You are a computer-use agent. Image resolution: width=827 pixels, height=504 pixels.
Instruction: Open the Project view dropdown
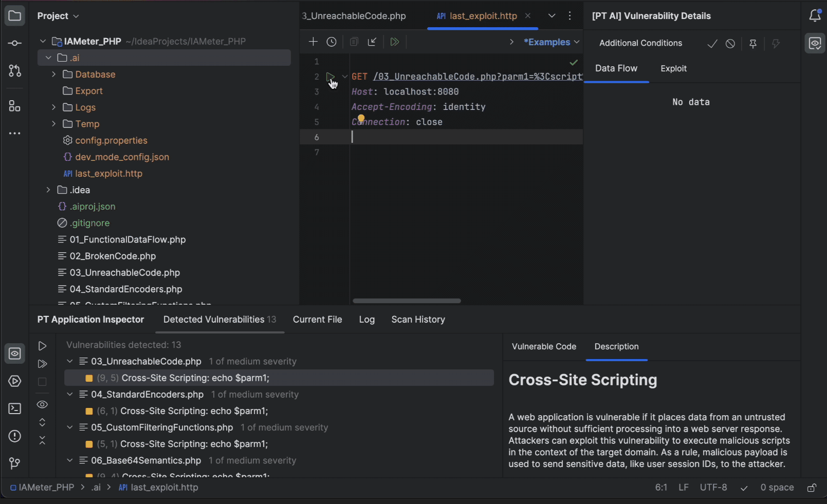tap(58, 16)
